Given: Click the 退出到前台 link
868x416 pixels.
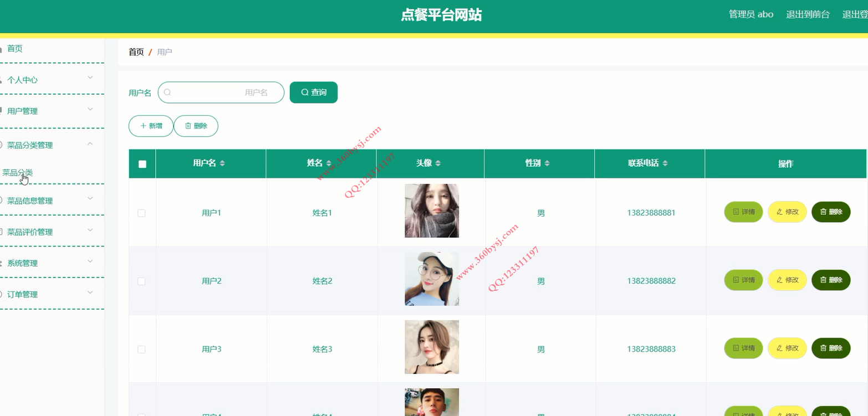Looking at the screenshot, I should coord(808,14).
